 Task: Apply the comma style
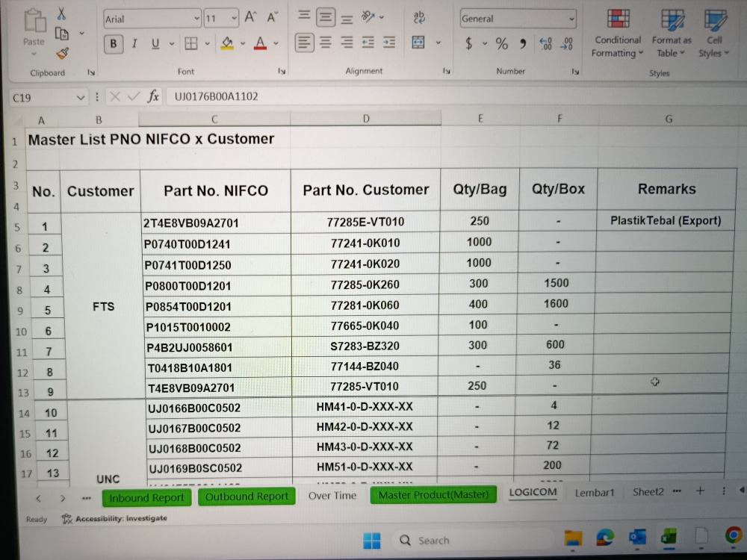523,44
